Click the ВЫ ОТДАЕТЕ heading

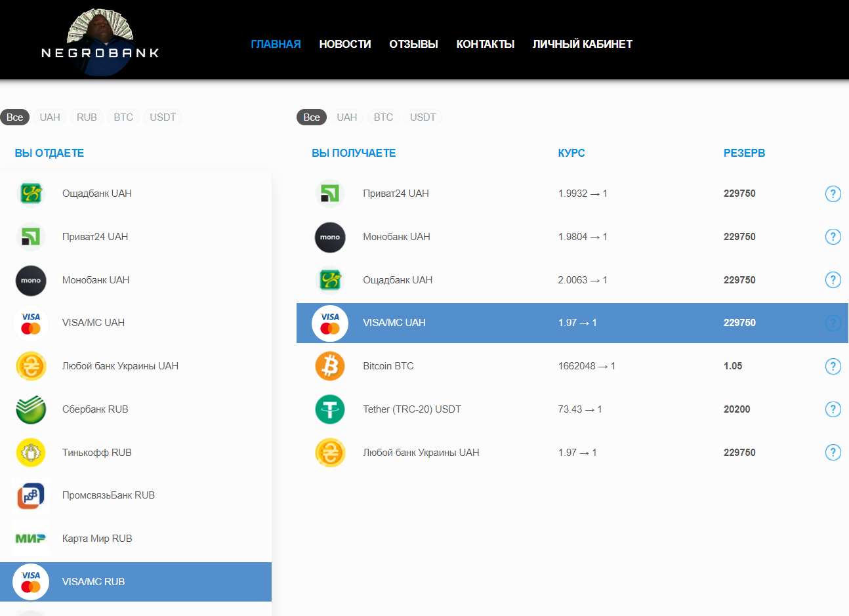tap(49, 153)
